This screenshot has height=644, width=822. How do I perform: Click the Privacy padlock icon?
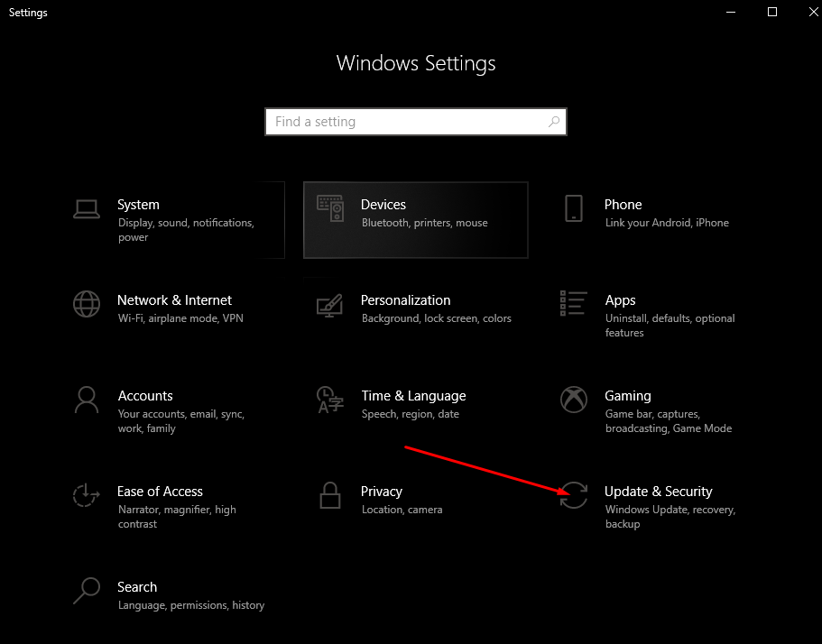[x=329, y=495]
